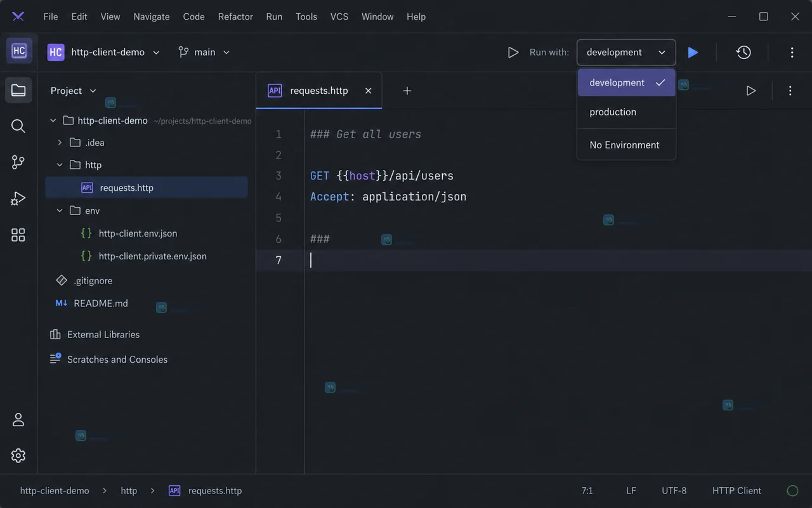
Task: Click the External Libraries icon
Action: 55,334
